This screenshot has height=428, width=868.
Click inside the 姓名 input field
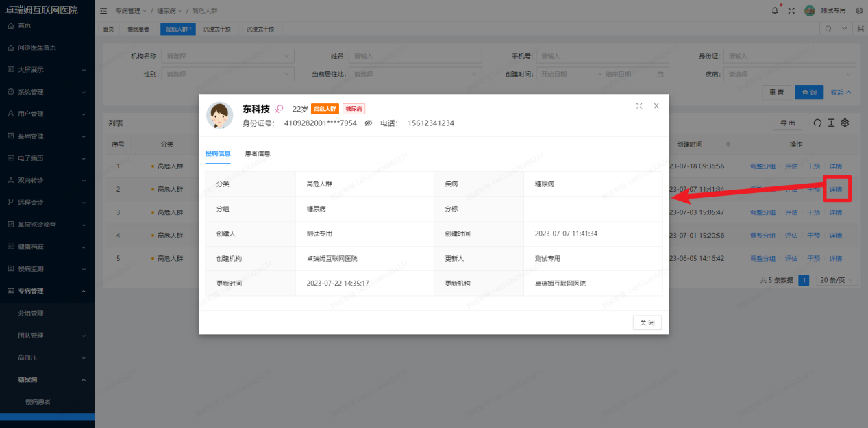(414, 55)
